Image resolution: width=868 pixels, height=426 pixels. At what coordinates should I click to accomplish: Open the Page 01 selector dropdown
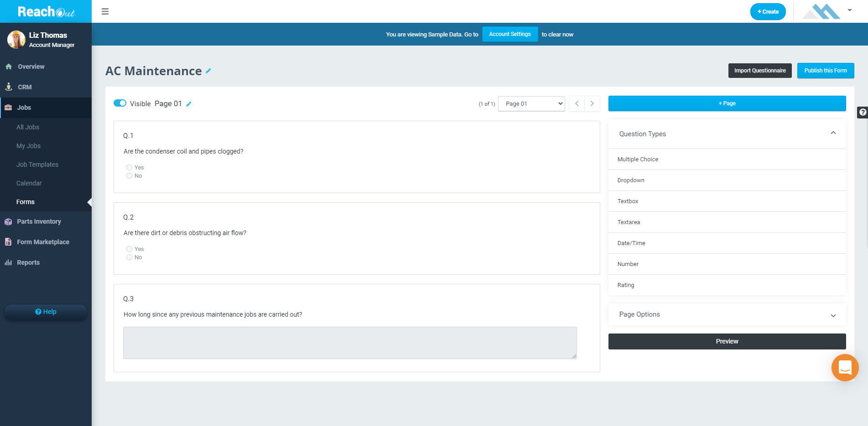pyautogui.click(x=531, y=103)
